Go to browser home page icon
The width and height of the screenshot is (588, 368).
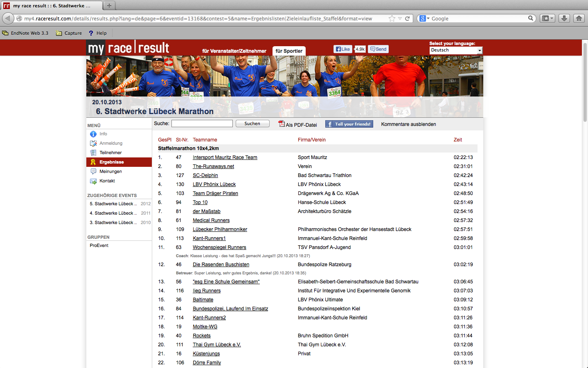point(579,18)
